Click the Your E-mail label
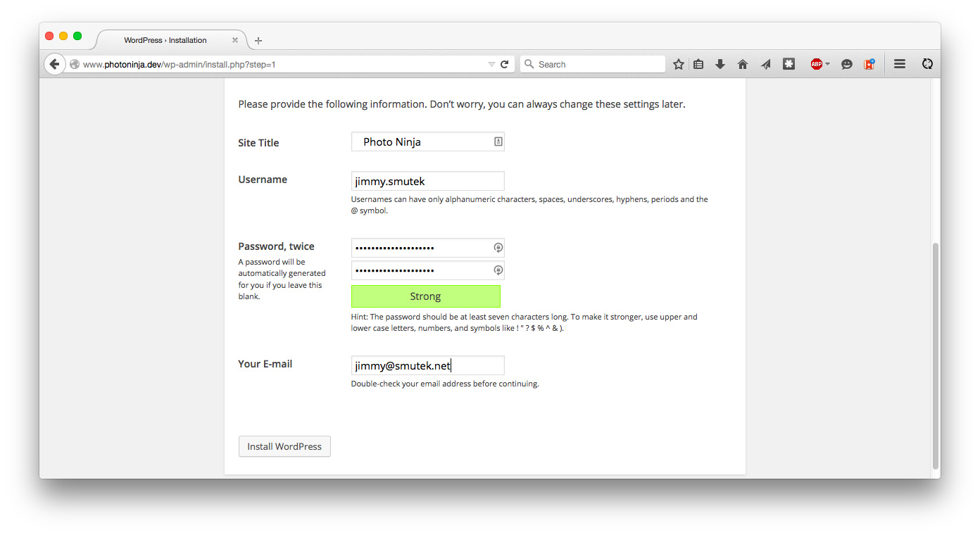 tap(265, 364)
